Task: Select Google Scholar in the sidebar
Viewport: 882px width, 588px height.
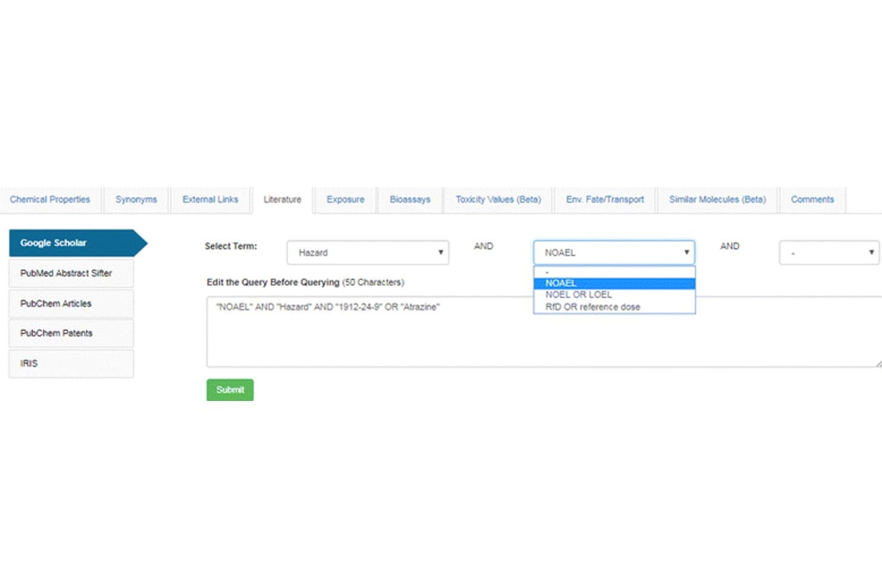Action: [x=77, y=243]
